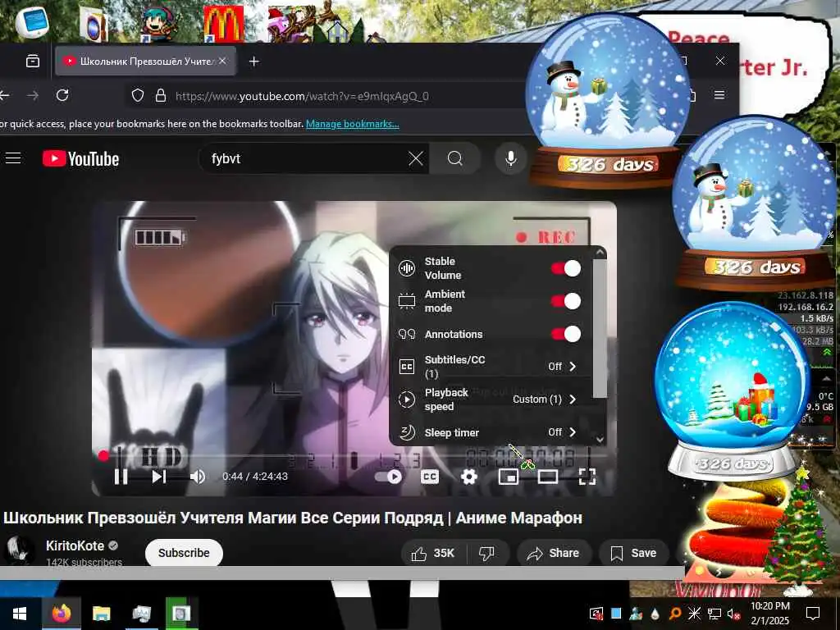
Task: Open Subtitles/CC submenu
Action: [492, 367]
